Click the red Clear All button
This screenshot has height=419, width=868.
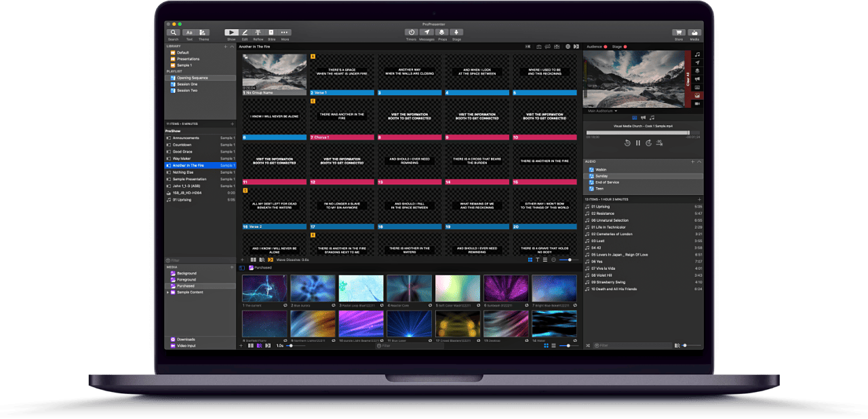pyautogui.click(x=688, y=79)
